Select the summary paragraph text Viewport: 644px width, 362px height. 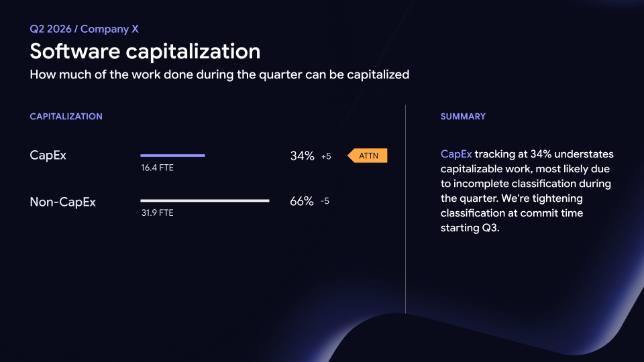point(527,191)
